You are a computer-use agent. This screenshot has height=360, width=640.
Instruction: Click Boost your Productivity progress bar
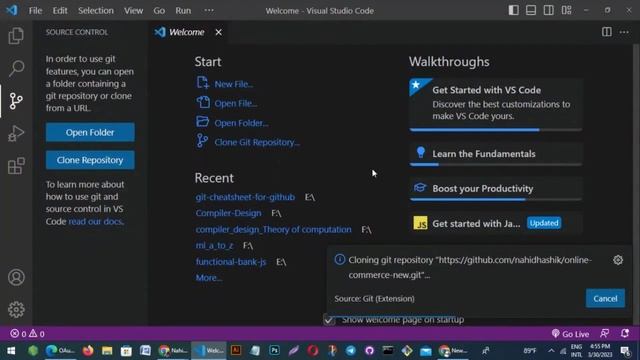(496, 200)
